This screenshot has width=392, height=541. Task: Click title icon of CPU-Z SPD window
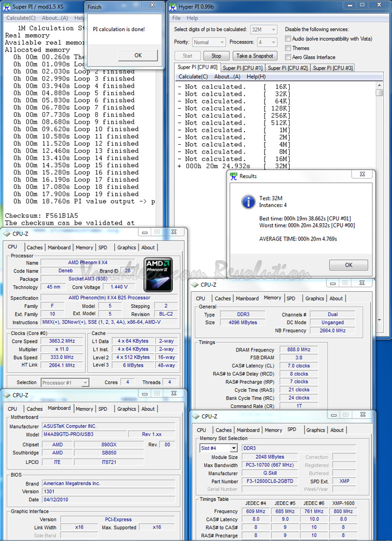pyautogui.click(x=195, y=416)
